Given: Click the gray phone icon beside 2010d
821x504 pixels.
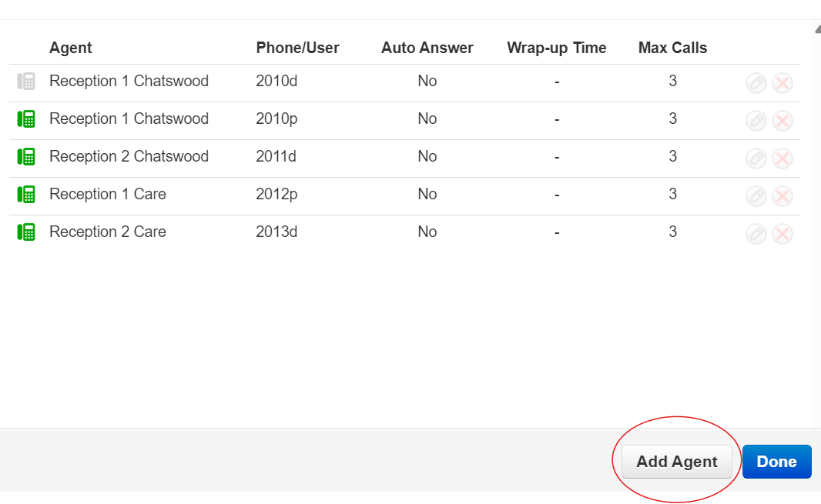Looking at the screenshot, I should [x=27, y=82].
